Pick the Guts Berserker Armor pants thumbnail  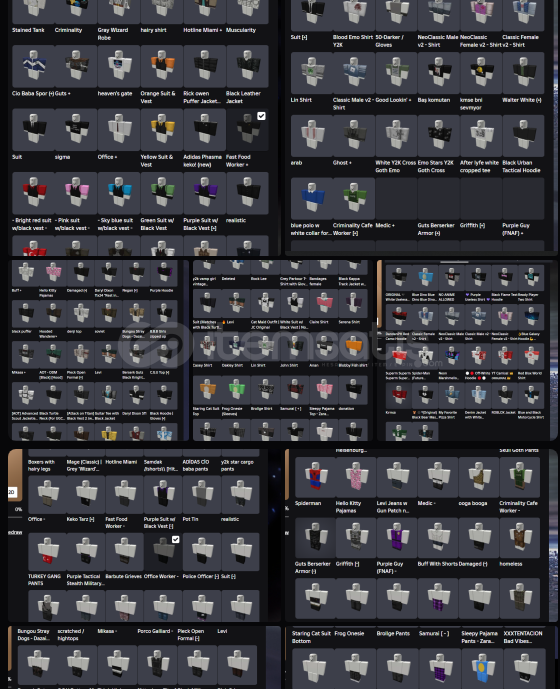point(315,537)
